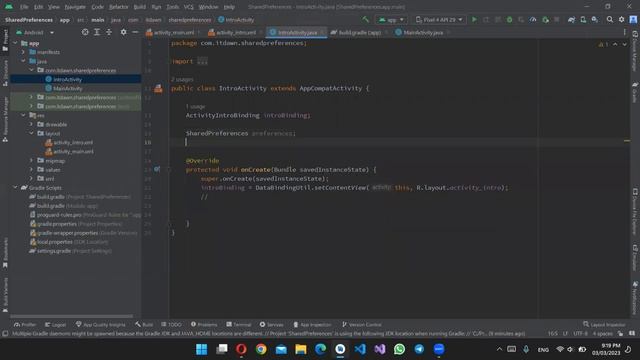Click Expand All in Project panel
Image resolution: width=640 pixels, height=360 pixels.
coord(97,32)
